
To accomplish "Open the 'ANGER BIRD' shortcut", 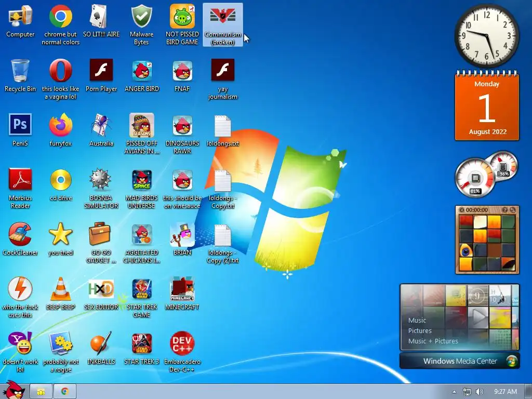I will 141,76.
